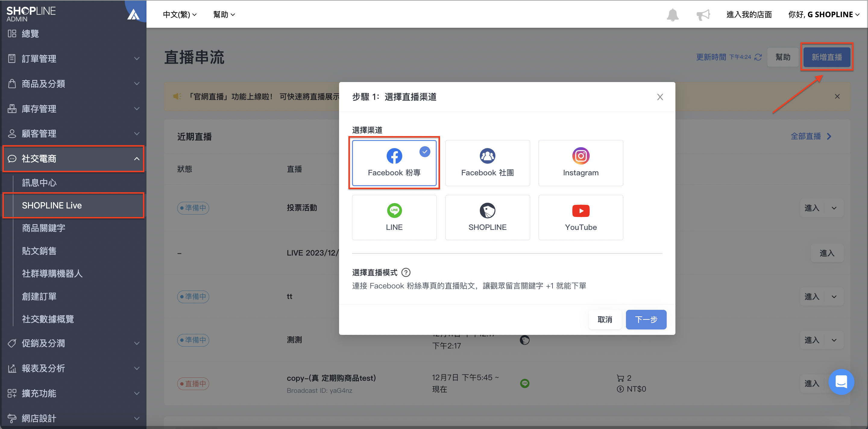Click the 直播中 status badge
The height and width of the screenshot is (429, 868).
point(193,383)
